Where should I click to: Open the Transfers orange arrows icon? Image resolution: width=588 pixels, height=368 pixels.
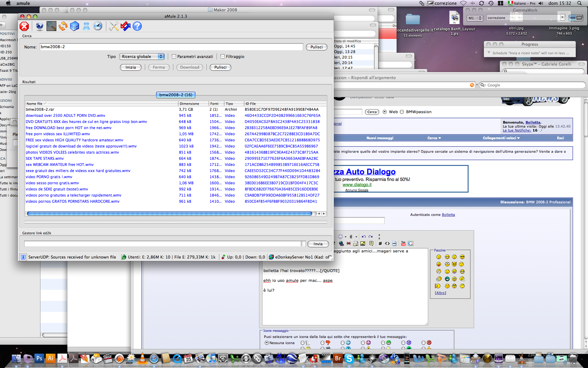(63, 26)
